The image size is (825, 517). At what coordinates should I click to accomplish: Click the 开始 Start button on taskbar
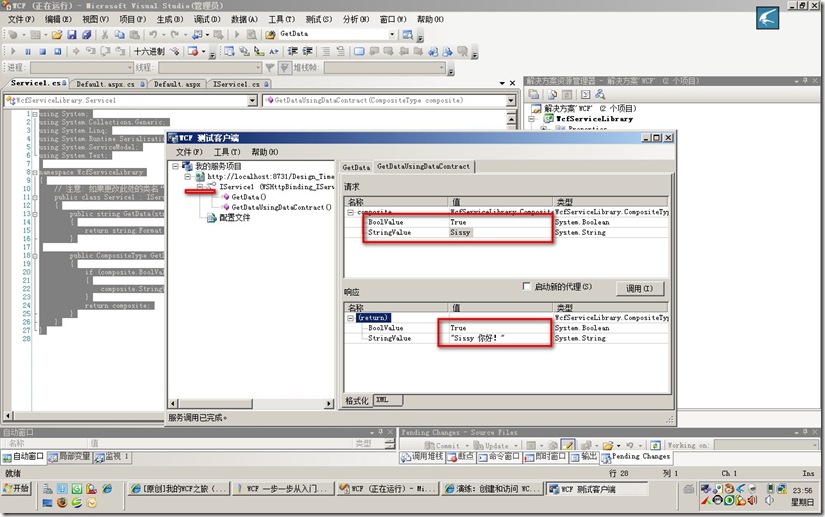click(x=16, y=489)
